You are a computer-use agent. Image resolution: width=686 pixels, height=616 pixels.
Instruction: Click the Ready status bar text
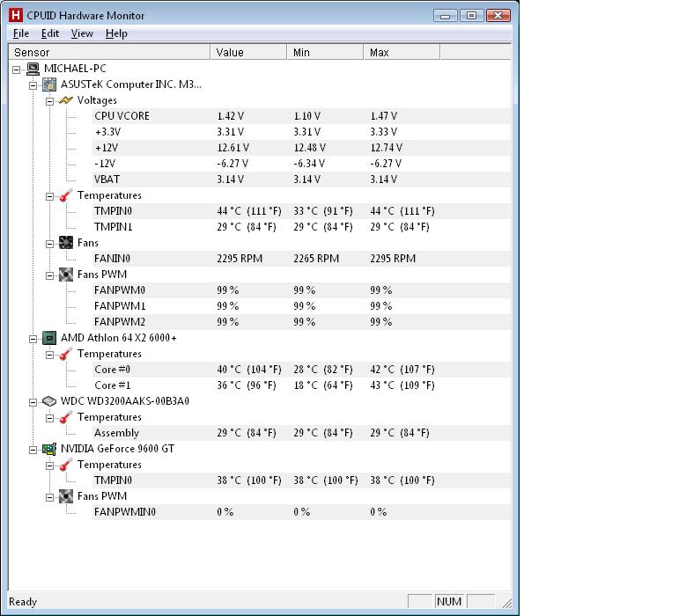23,602
